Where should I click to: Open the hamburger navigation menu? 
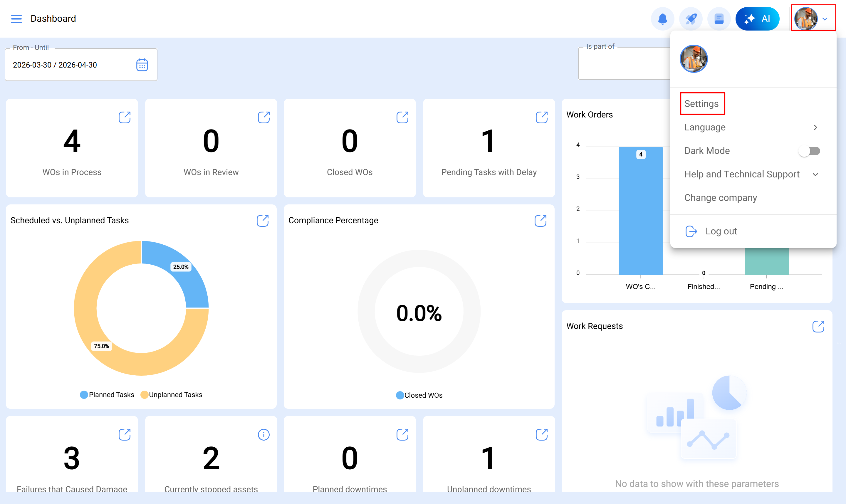tap(16, 19)
